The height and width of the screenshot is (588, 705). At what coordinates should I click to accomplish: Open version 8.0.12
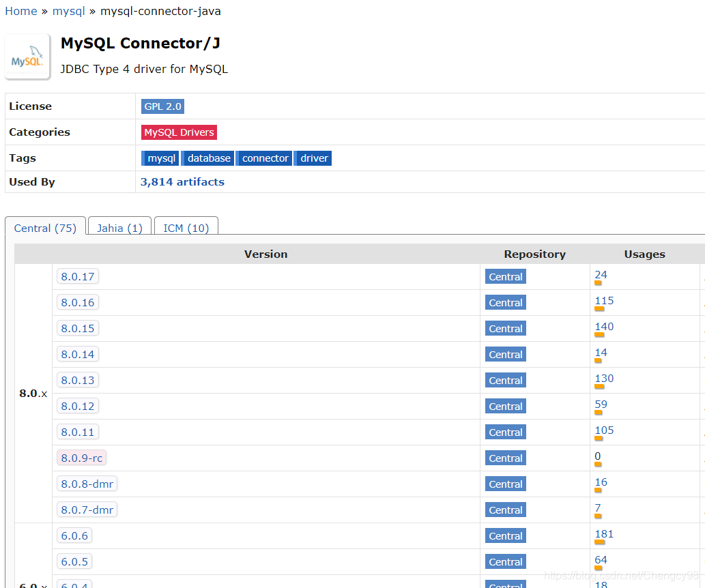tap(78, 407)
